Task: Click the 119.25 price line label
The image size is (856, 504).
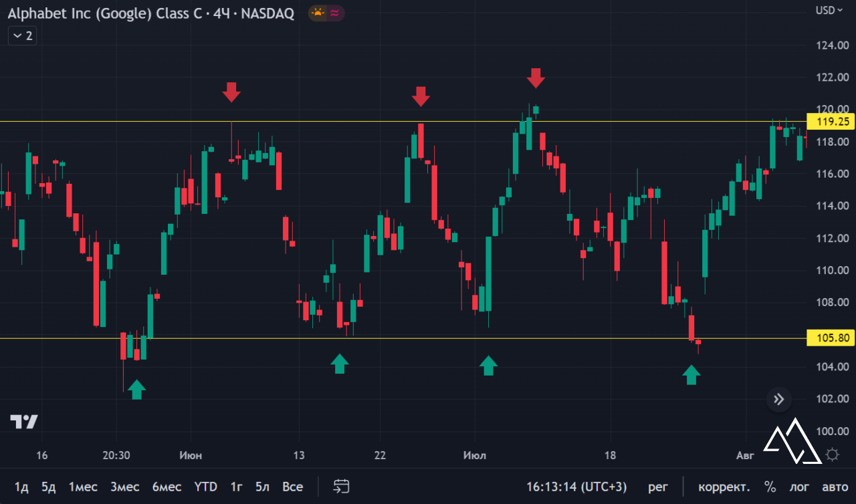Action: click(x=831, y=122)
